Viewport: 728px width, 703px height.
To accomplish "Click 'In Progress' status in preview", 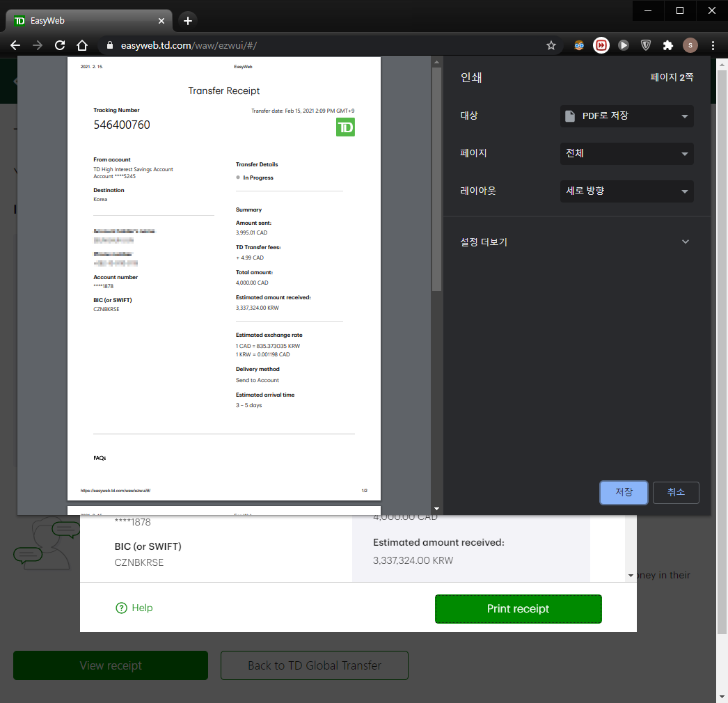I will 258,178.
